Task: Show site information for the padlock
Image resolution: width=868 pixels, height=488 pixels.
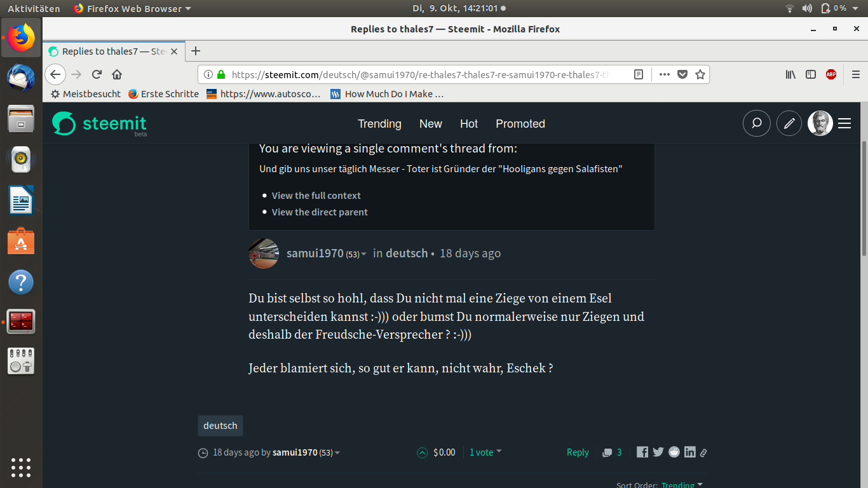Action: 221,74
